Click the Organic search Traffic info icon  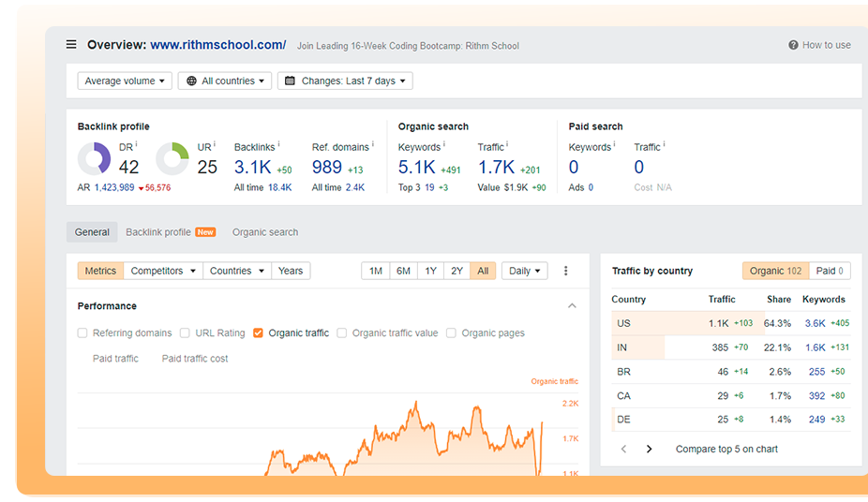[507, 144]
